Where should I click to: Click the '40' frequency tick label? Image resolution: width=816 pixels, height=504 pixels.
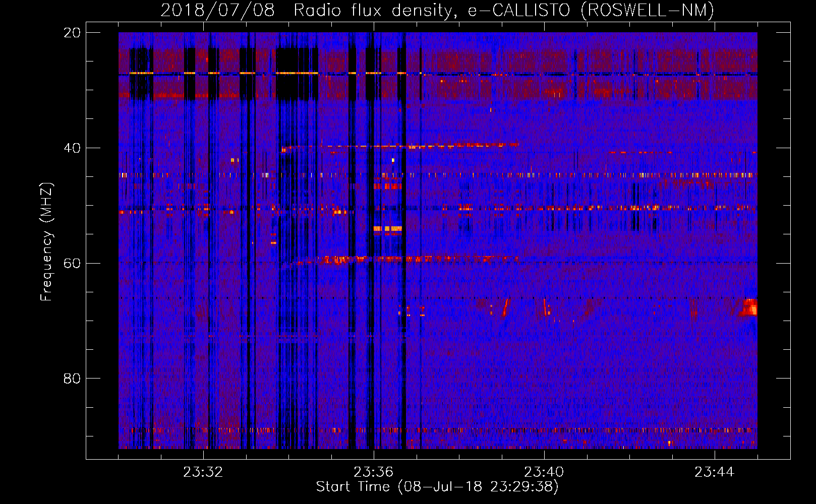pyautogui.click(x=72, y=148)
